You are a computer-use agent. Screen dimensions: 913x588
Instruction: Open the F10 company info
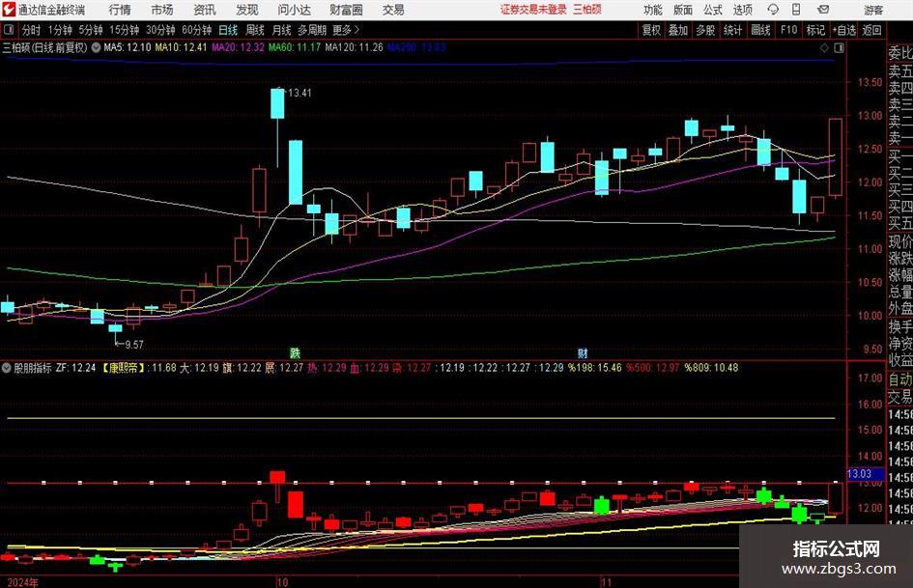pos(788,30)
